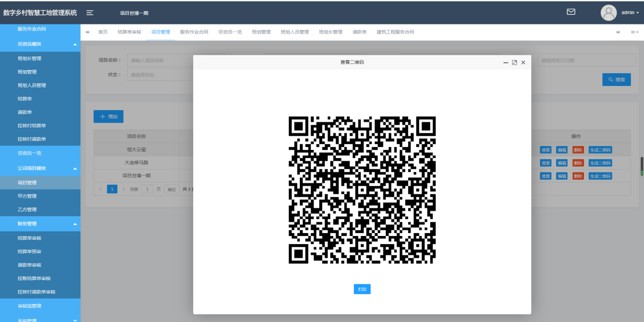Select 项目管理 in the sidebar
The width and height of the screenshot is (644, 322).
click(40, 183)
